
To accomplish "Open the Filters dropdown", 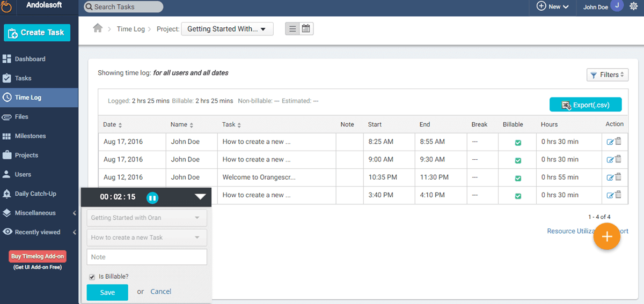I will [x=608, y=75].
